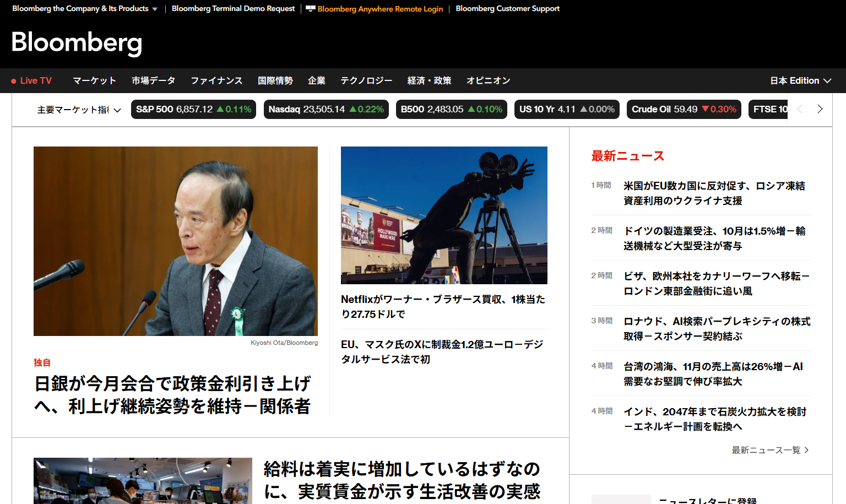The width and height of the screenshot is (846, 504).
Task: Open Bloomberg Customer Support
Action: [507, 9]
